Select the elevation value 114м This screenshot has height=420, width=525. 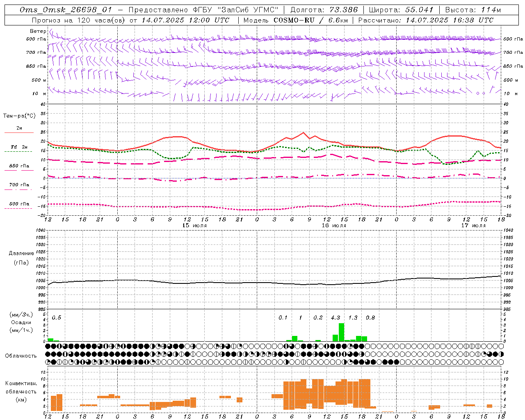tap(491, 10)
